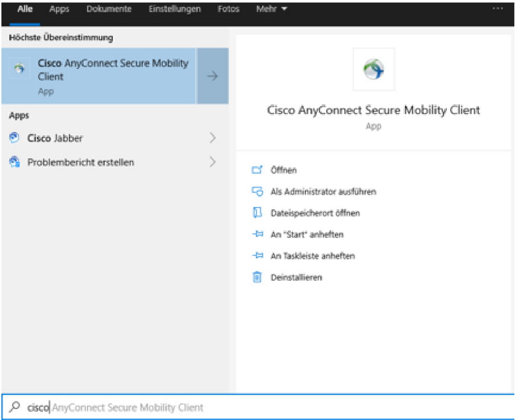Expand Cisco Jabber options chevron
Screen dimensions: 518x420
212,138
